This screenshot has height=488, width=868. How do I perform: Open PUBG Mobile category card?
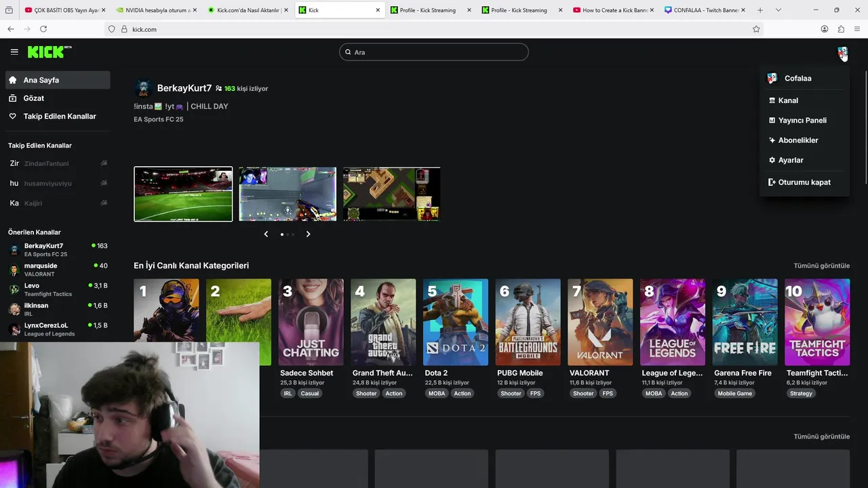528,322
